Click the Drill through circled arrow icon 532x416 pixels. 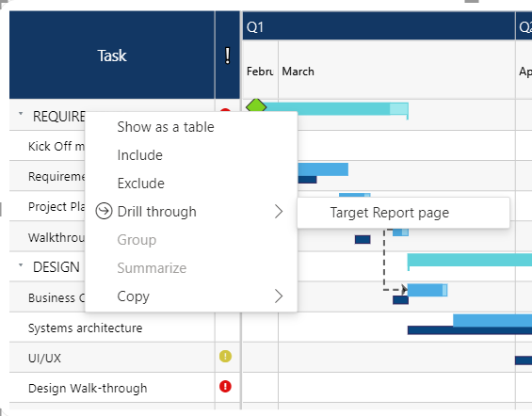pyautogui.click(x=104, y=211)
